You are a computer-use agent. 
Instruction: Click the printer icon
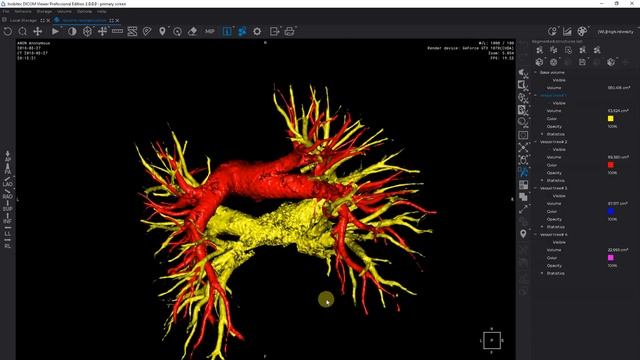tap(290, 31)
